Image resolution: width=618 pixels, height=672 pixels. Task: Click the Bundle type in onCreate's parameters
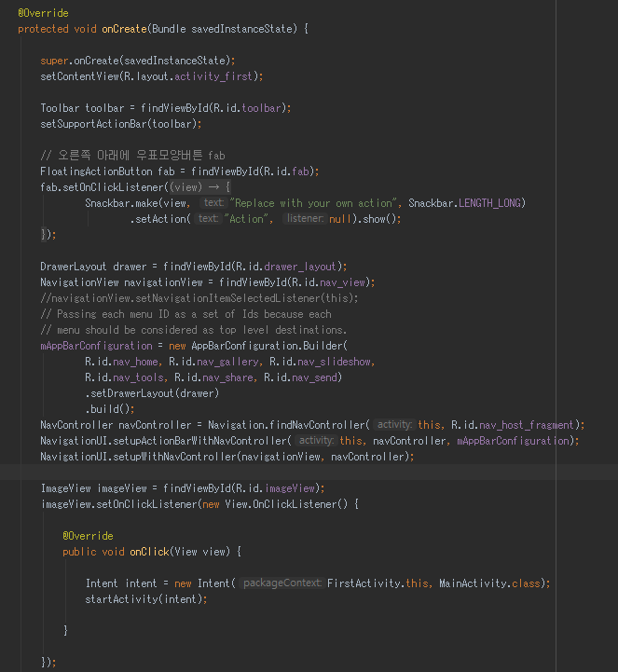pos(169,29)
